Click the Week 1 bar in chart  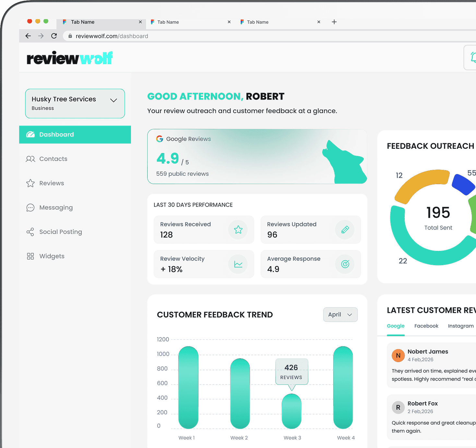coord(188,387)
